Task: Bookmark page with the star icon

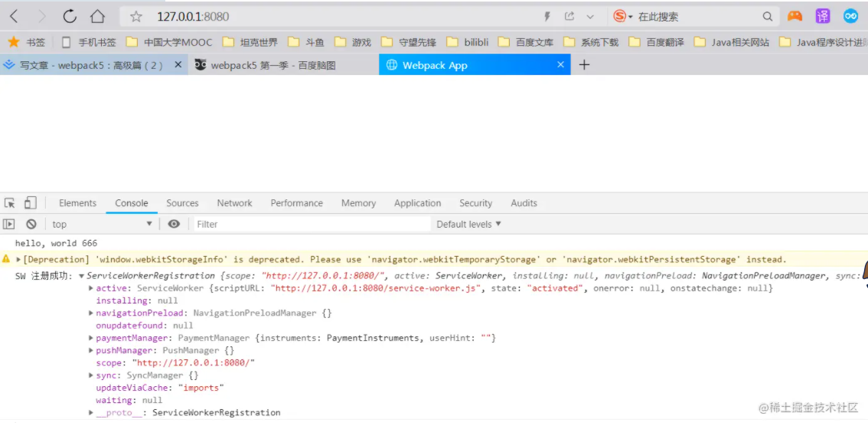Action: click(135, 17)
